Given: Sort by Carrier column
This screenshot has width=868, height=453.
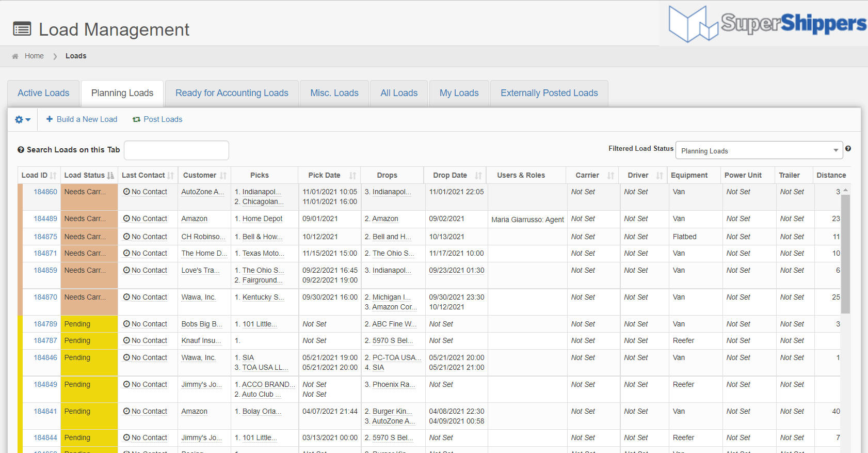Looking at the screenshot, I should coord(592,175).
